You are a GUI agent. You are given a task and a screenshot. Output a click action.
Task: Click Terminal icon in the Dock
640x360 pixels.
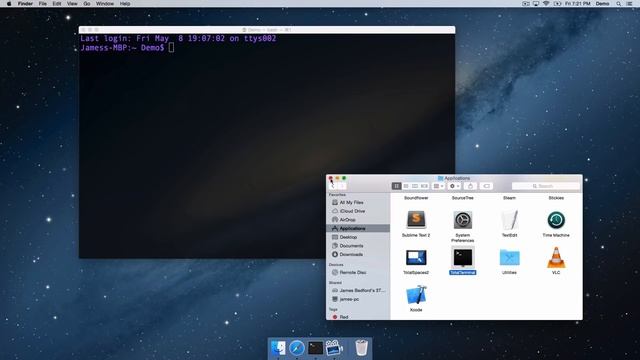tap(316, 348)
